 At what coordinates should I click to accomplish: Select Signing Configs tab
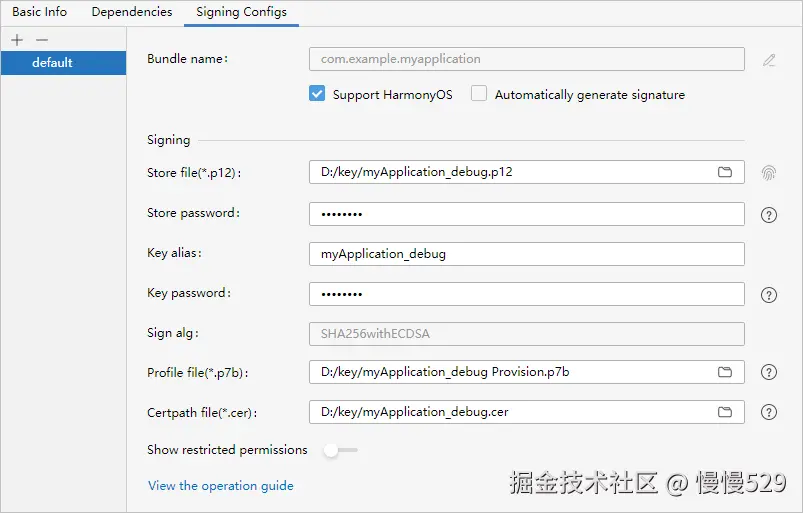tap(241, 12)
